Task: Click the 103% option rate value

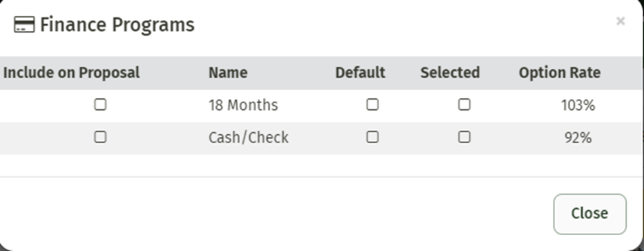Action: pos(578,106)
